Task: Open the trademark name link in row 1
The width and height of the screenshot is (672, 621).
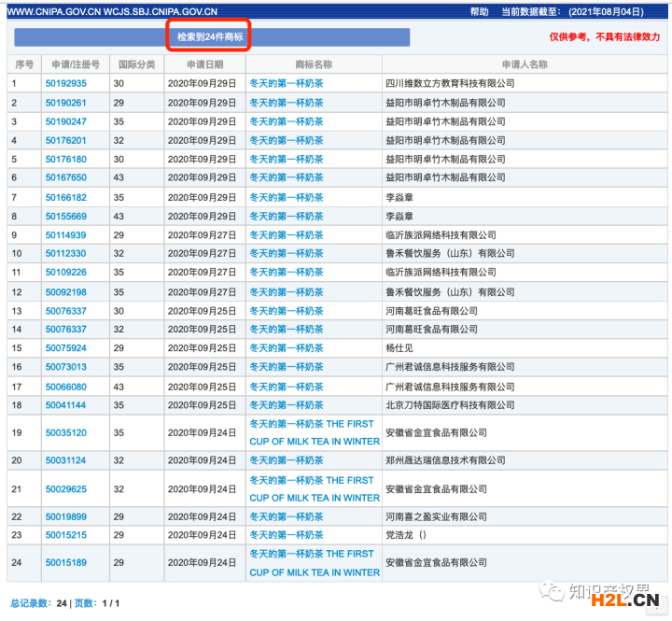Action: tap(286, 83)
